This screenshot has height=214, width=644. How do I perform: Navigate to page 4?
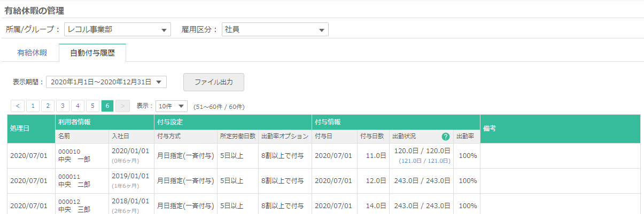77,106
